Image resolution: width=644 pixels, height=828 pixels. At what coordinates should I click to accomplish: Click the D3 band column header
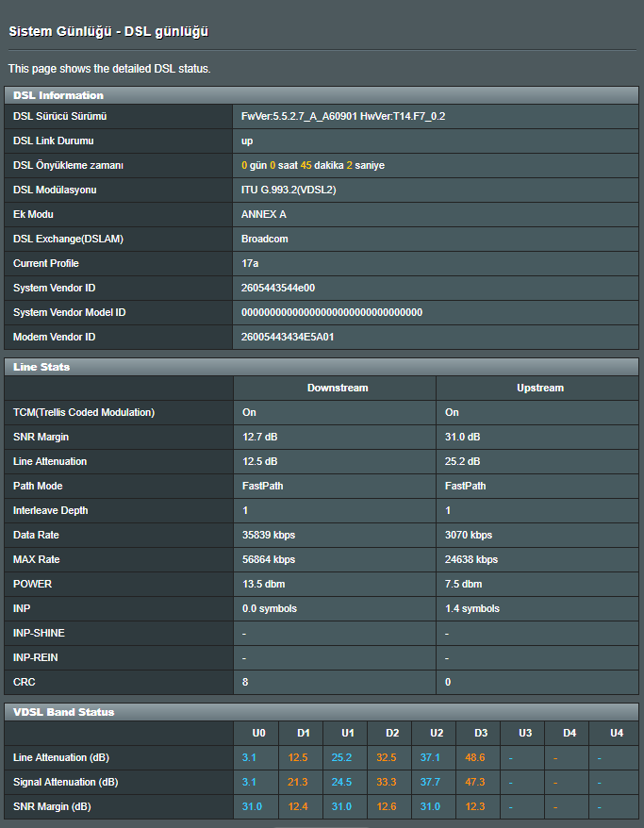[x=481, y=733]
